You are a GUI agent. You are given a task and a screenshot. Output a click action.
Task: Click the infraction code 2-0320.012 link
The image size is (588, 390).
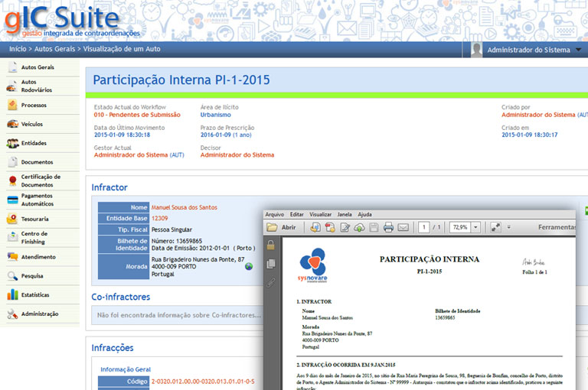(x=203, y=382)
